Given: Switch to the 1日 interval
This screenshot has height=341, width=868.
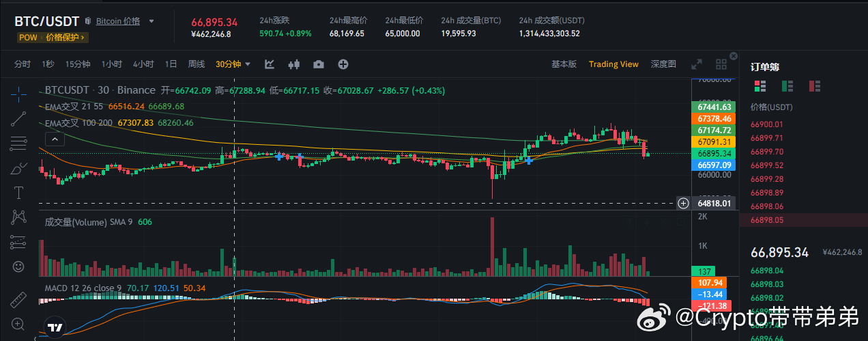Looking at the screenshot, I should pyautogui.click(x=171, y=64).
